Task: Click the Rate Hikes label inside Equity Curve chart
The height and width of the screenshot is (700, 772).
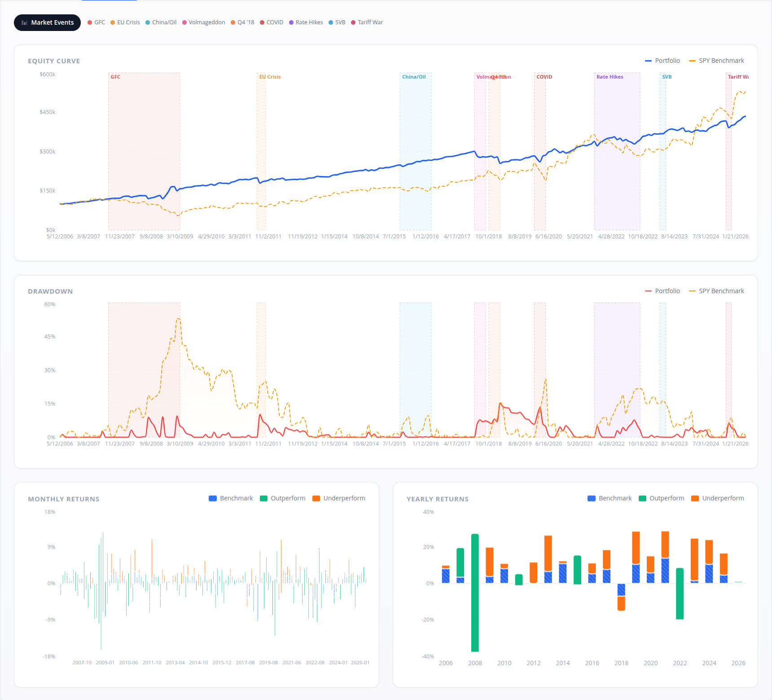Action: point(610,77)
